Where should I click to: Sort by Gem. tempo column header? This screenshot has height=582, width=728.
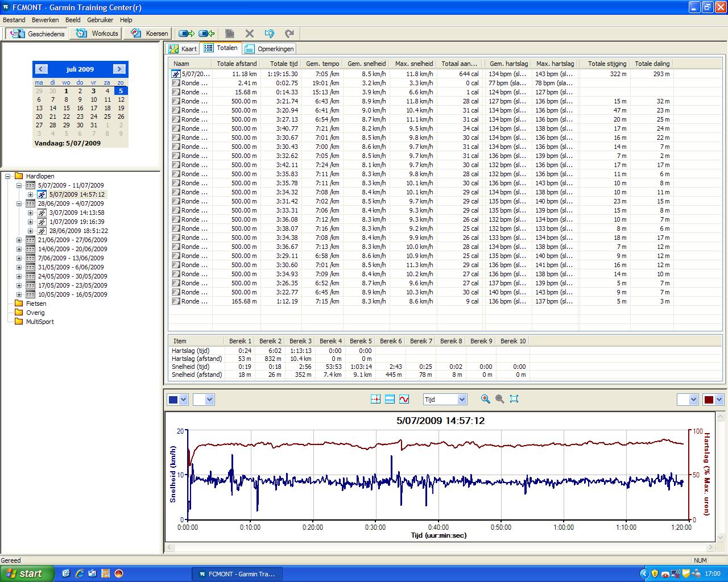pos(322,64)
